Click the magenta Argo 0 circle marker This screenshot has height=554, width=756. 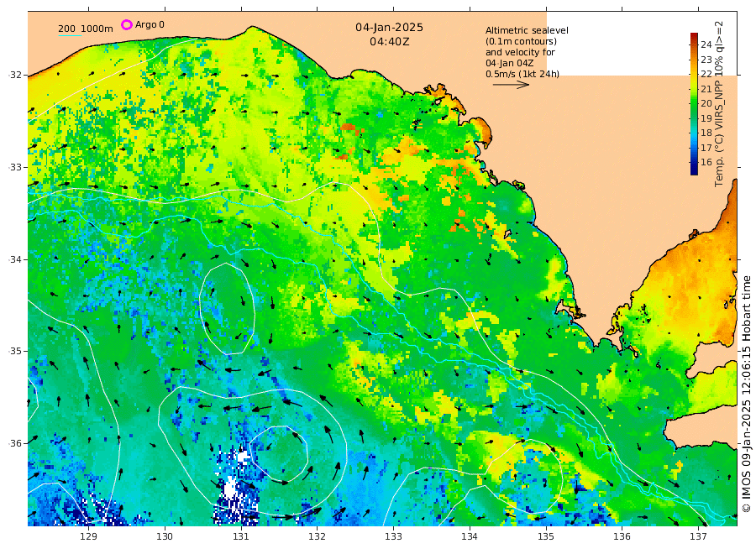tap(126, 24)
